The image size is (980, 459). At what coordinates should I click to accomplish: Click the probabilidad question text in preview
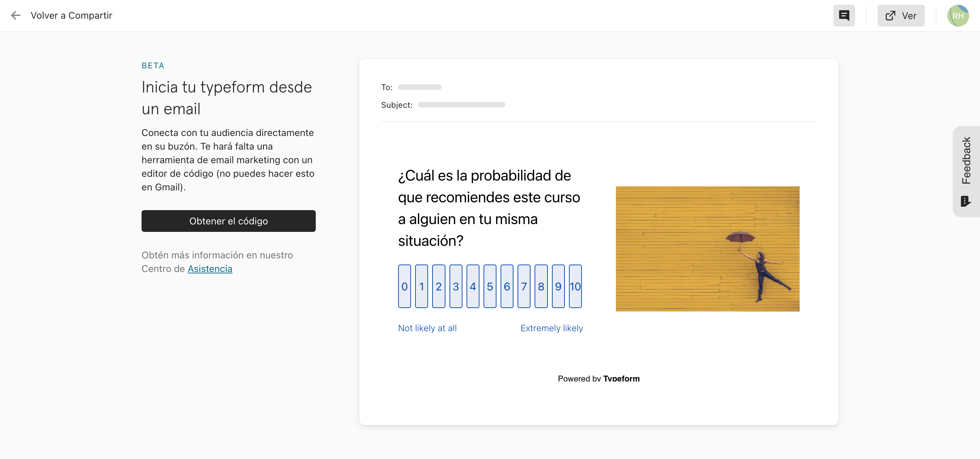[489, 208]
